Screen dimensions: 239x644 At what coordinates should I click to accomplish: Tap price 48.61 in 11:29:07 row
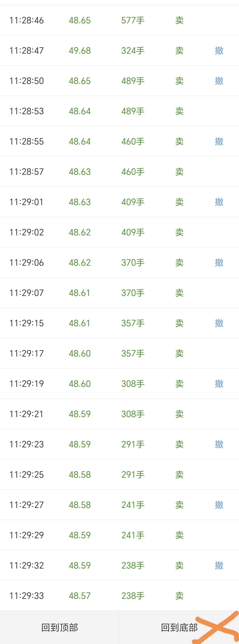[x=80, y=293]
